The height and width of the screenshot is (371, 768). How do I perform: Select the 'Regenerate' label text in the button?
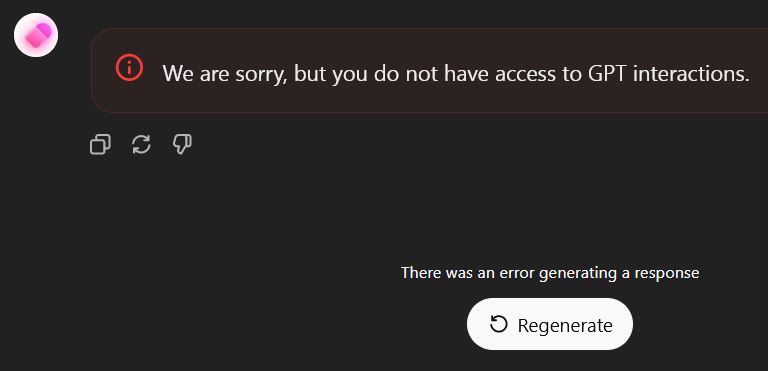coord(565,325)
